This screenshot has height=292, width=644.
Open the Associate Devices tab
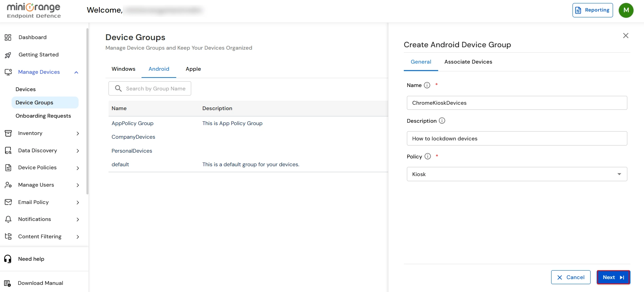[468, 62]
